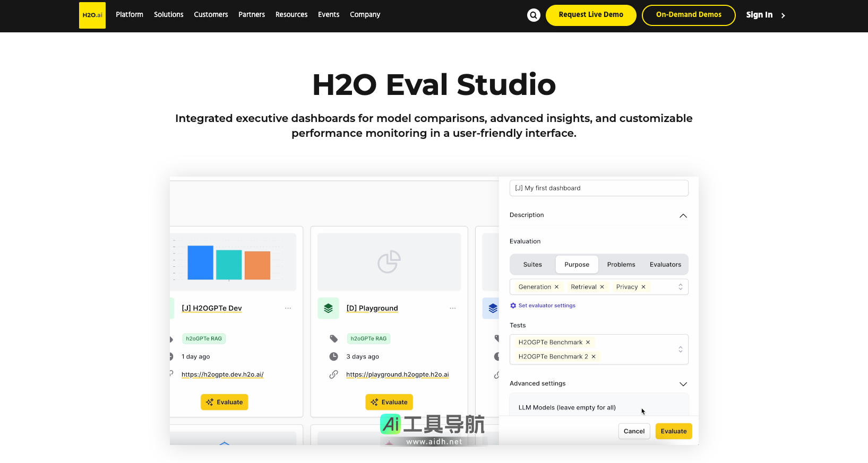The image size is (868, 463).
Task: Click Cancel in the dashboard panel
Action: coord(634,431)
